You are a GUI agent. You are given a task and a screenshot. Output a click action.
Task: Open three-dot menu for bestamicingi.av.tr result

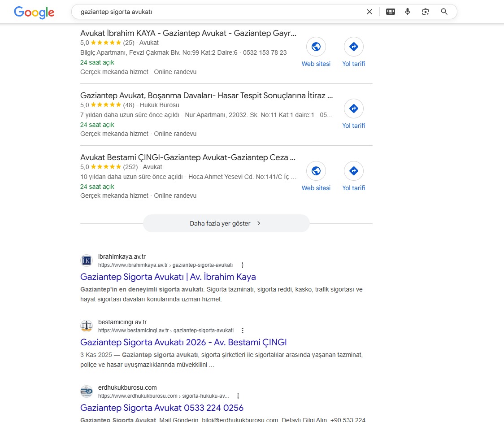click(243, 331)
